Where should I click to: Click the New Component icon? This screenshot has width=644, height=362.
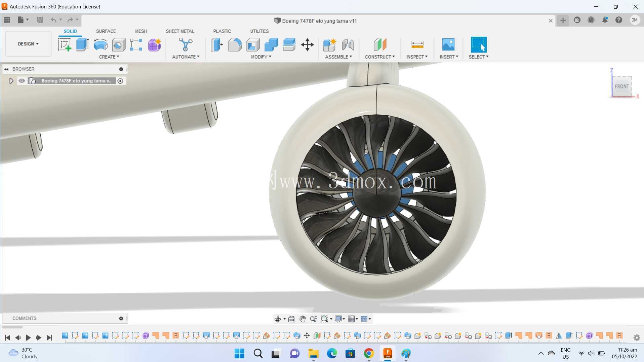point(329,44)
